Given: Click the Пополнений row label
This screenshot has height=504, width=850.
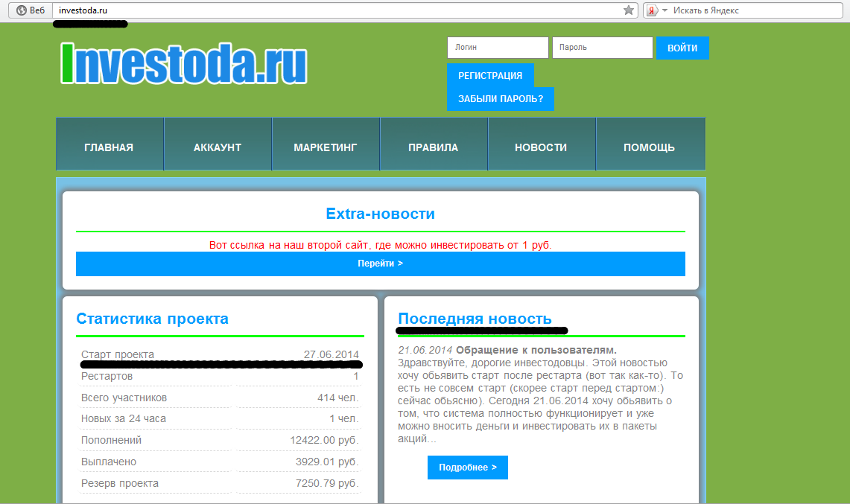Looking at the screenshot, I should (x=111, y=440).
